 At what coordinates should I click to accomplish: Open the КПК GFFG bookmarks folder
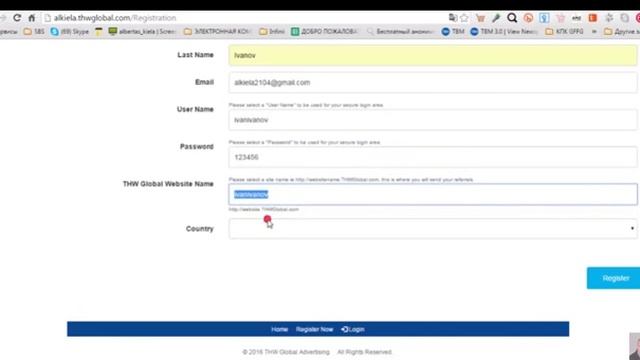tap(564, 31)
